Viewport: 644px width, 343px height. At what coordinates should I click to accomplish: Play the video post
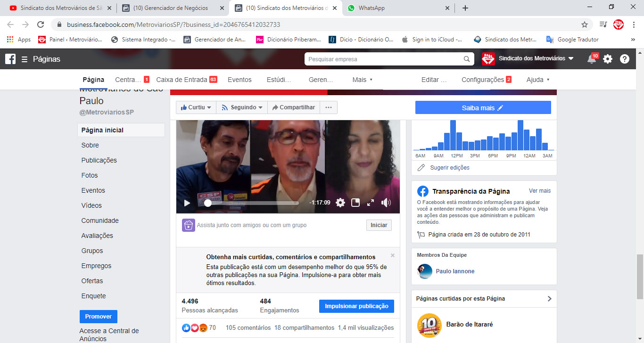click(187, 203)
